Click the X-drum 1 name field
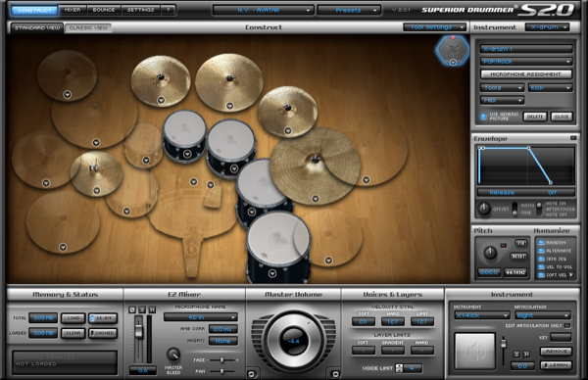588x380 pixels. pos(526,49)
